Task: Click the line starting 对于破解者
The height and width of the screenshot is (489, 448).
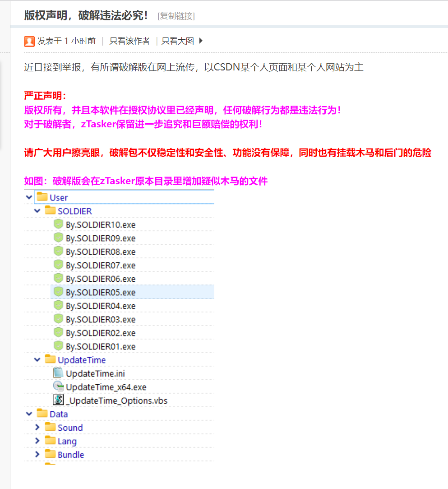Action: [143, 125]
